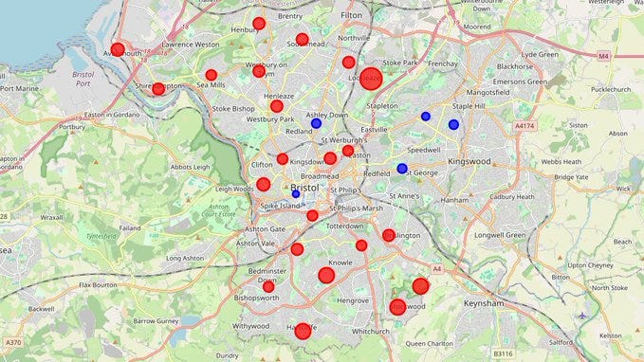Screen dimensions: 644x362
Task: Click the red marker at Bedminster Down
Action: 268,286
